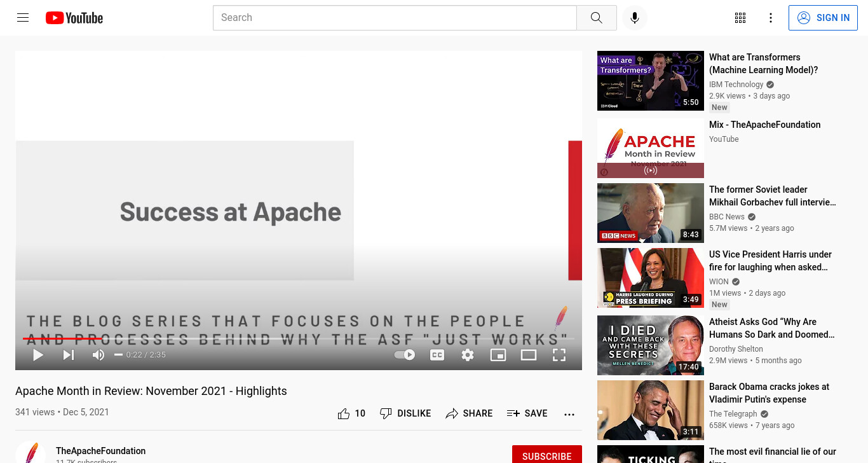Click Dorothy Shelton channel name
Image resolution: width=868 pixels, height=463 pixels.
[736, 349]
